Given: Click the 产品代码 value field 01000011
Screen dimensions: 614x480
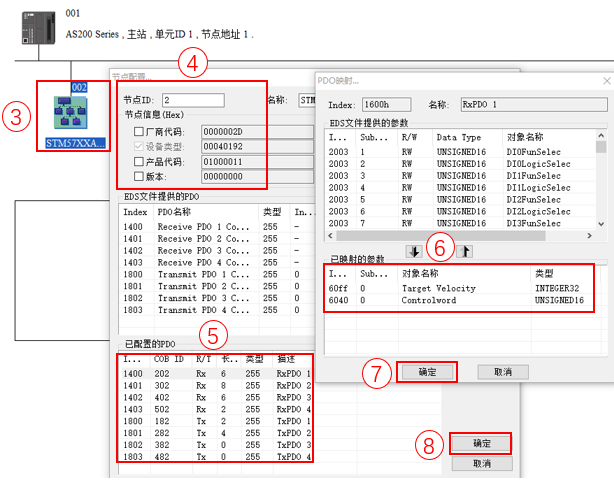Looking at the screenshot, I should (x=257, y=162).
